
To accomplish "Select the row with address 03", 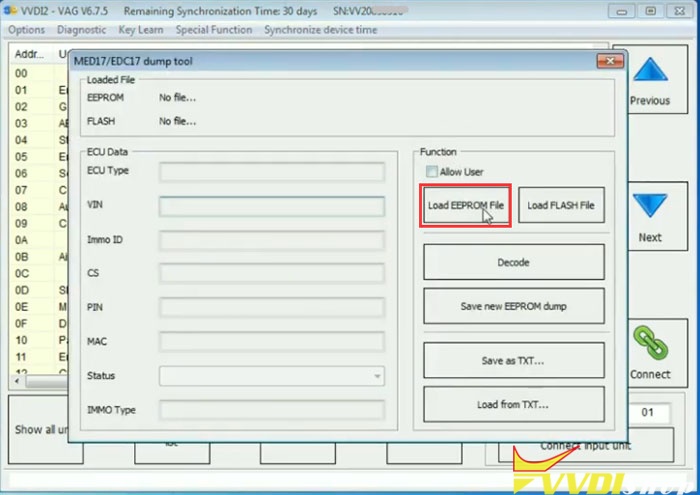I will (x=39, y=123).
